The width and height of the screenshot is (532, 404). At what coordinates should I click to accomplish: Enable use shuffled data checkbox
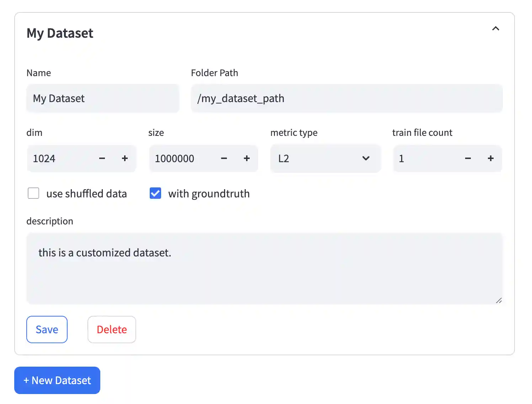click(x=33, y=193)
